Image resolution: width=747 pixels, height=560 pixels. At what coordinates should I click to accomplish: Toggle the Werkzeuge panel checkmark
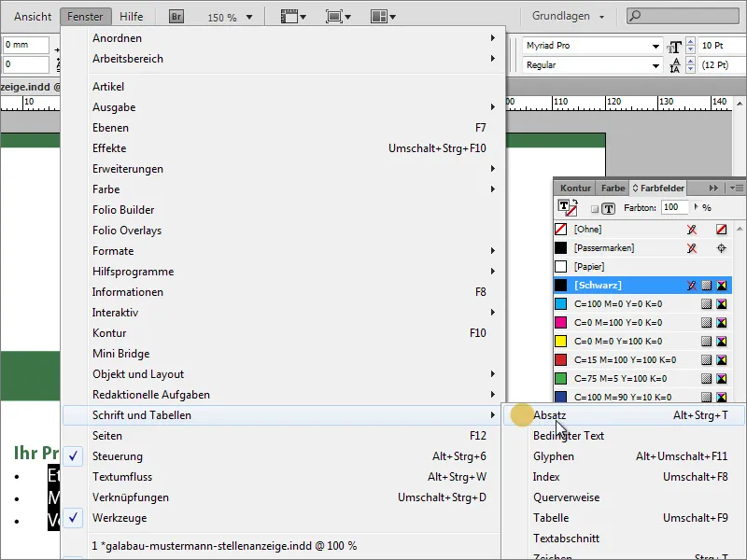pyautogui.click(x=73, y=518)
